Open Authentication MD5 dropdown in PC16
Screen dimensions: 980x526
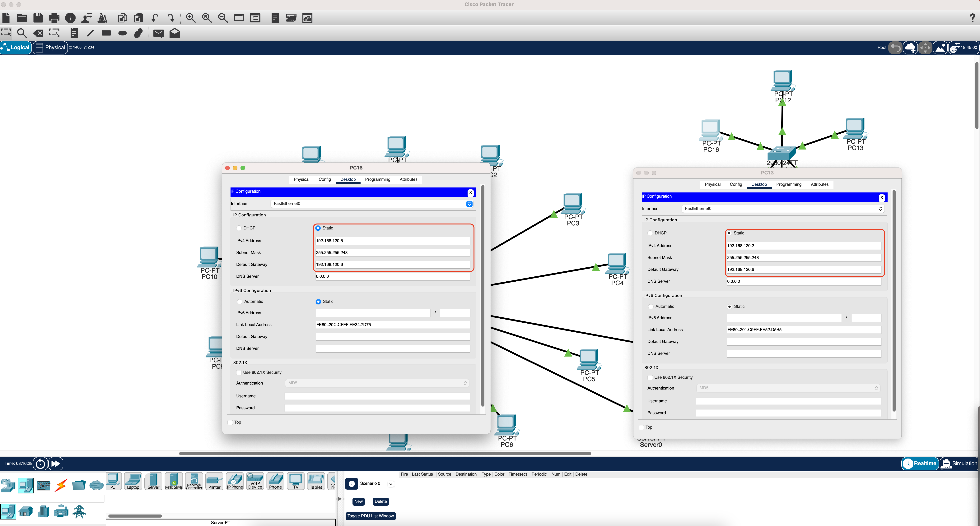(377, 383)
